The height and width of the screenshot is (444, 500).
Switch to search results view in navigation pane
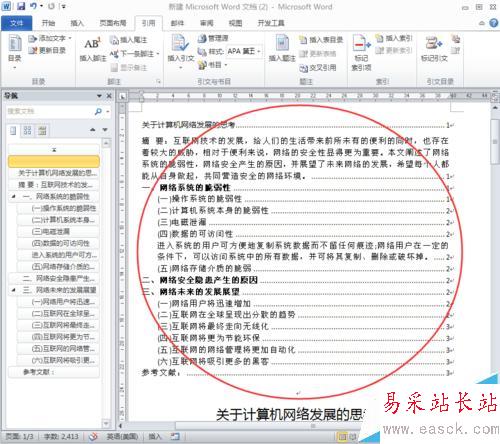(42, 130)
